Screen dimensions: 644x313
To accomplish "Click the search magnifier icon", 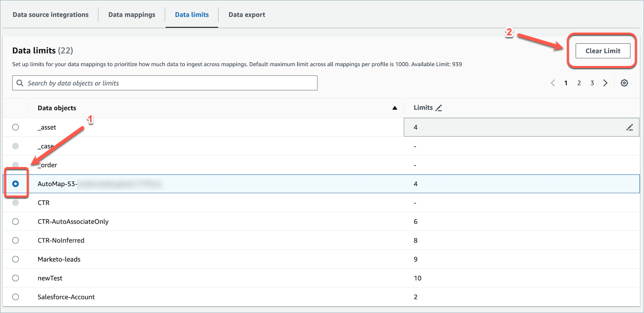I will click(20, 83).
